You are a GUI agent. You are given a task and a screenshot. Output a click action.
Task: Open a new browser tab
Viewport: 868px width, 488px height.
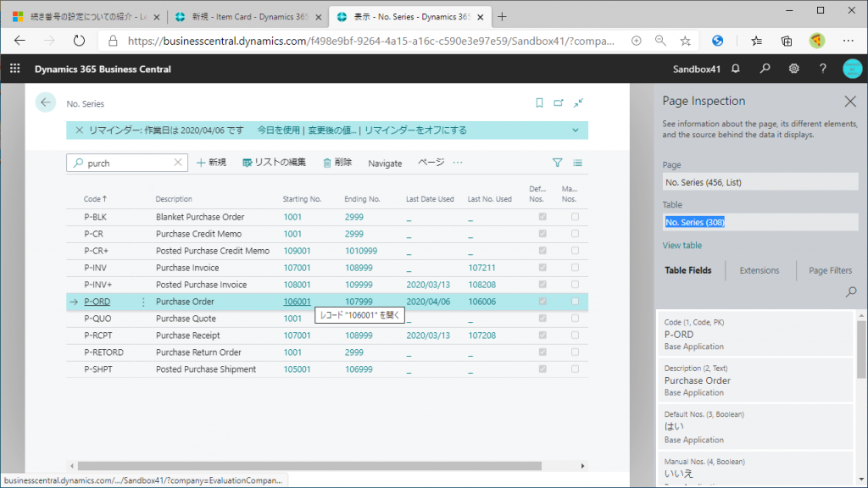502,17
